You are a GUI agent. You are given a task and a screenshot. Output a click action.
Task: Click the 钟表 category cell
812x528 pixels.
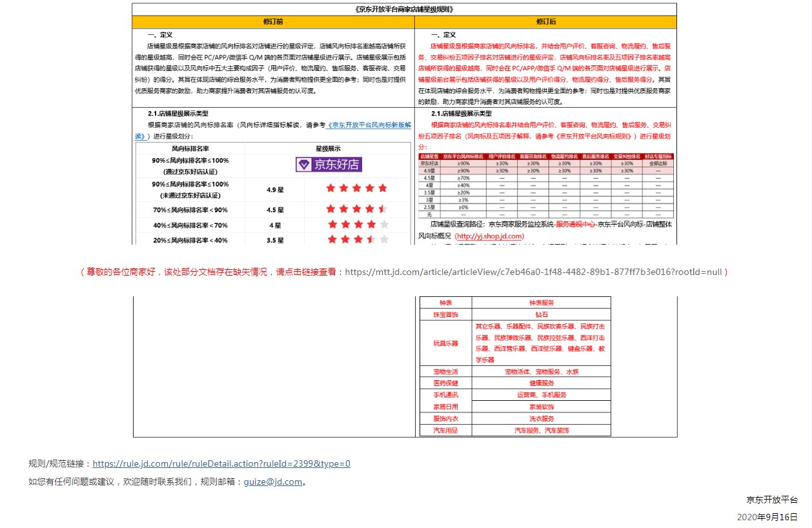[x=446, y=302]
